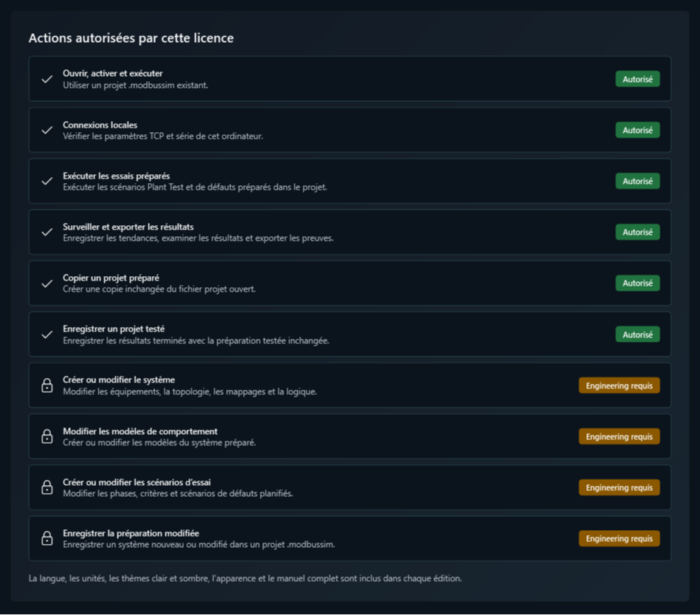This screenshot has width=700, height=615.
Task: Click the lock icon next to Enregistrer la préparation modifiée
Action: tap(47, 538)
